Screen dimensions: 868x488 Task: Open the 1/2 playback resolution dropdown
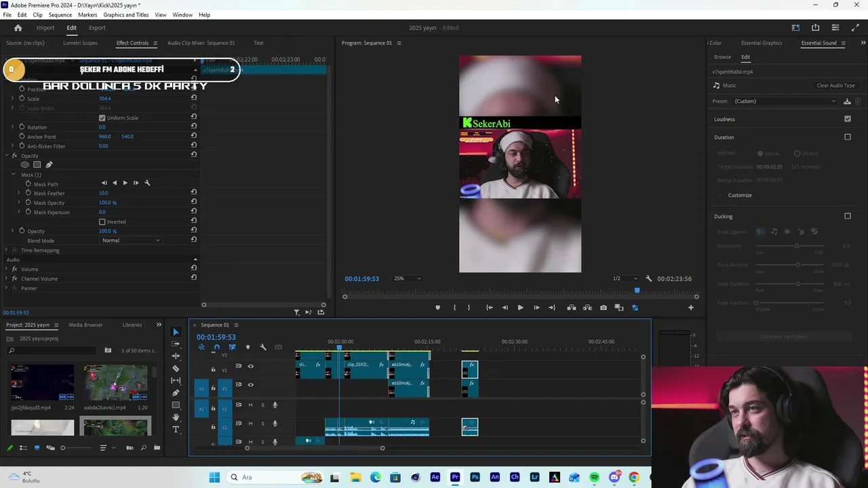625,279
